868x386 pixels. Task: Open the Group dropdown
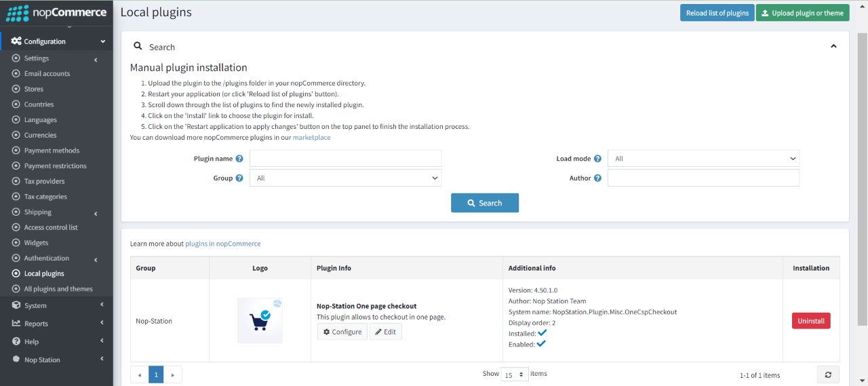345,178
